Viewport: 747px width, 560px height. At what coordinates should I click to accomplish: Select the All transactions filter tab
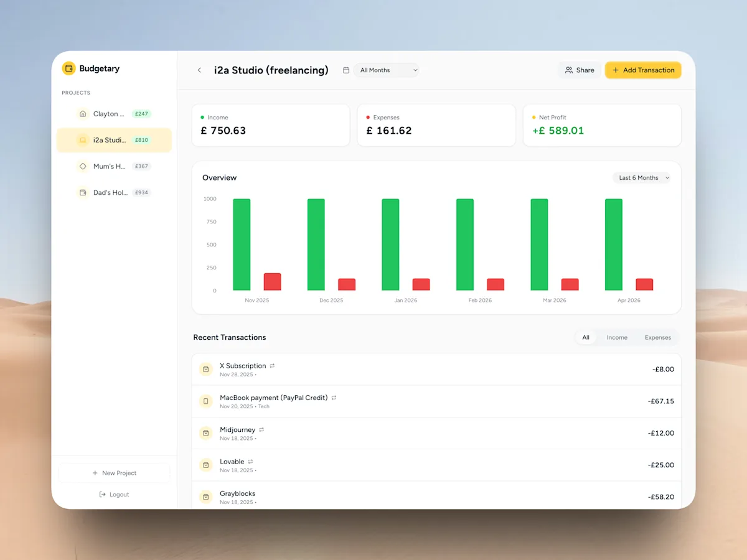[586, 337]
